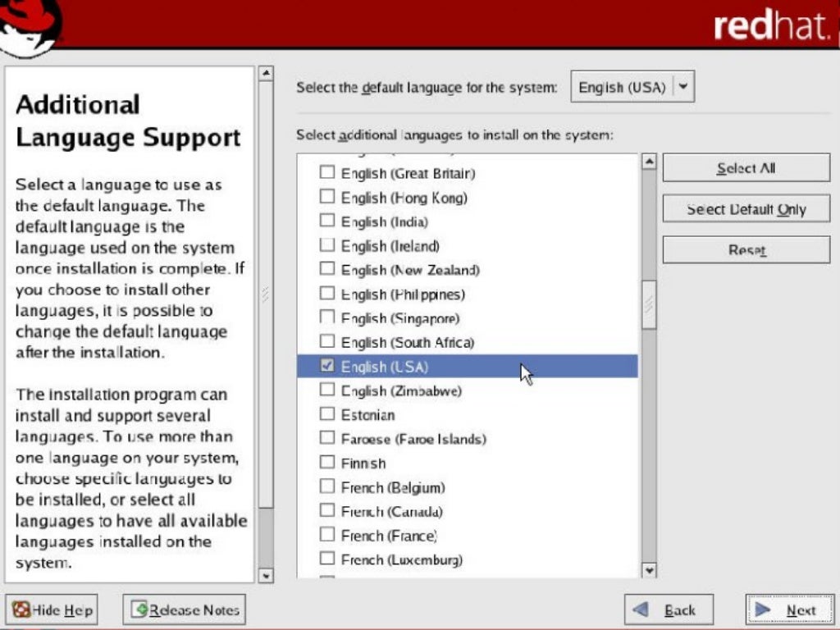Screen dimensions: 840x630
Task: Click the pane divider grip handle
Action: (265, 294)
